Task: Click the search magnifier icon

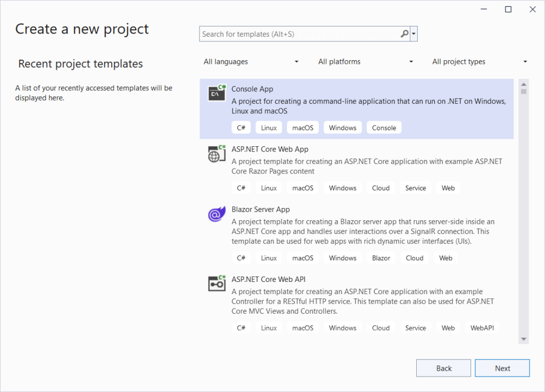Action: coord(404,34)
